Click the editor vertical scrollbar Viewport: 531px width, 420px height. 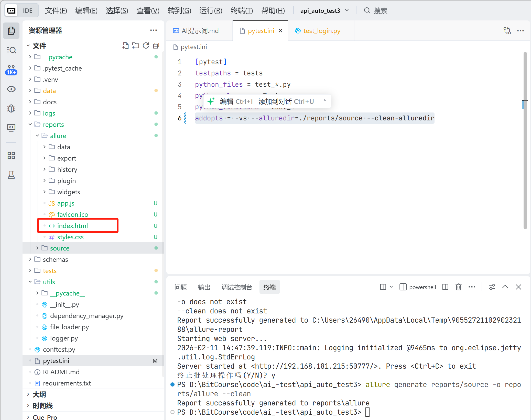[525, 141]
